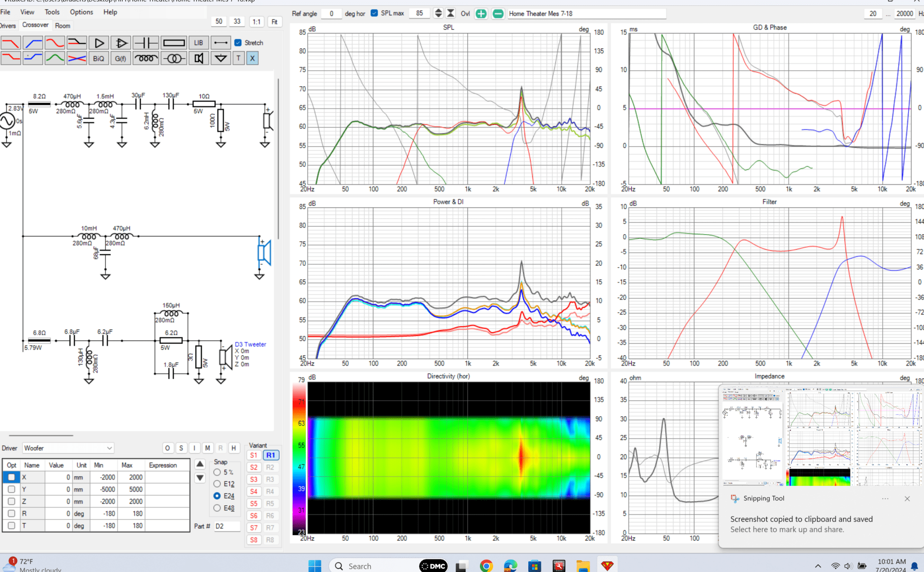Viewport: 924px width, 572px height.
Task: Show hidden system tray icons
Action: [x=818, y=566]
